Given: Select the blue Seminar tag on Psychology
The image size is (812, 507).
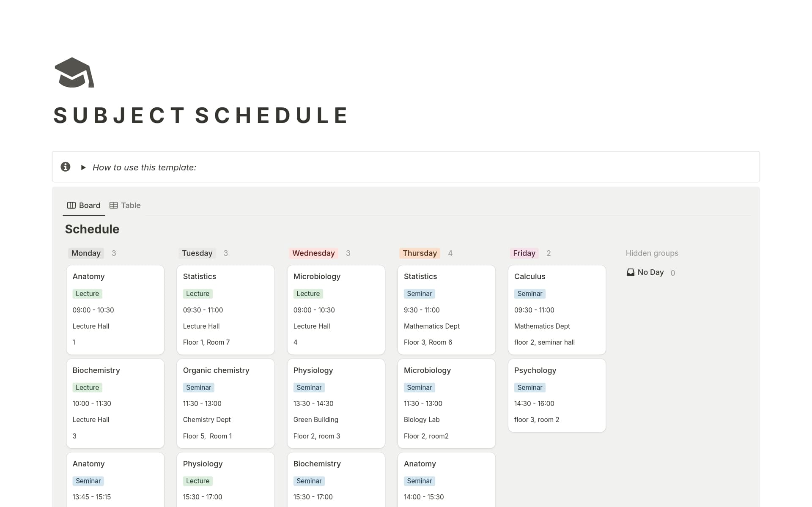Looking at the screenshot, I should point(529,387).
